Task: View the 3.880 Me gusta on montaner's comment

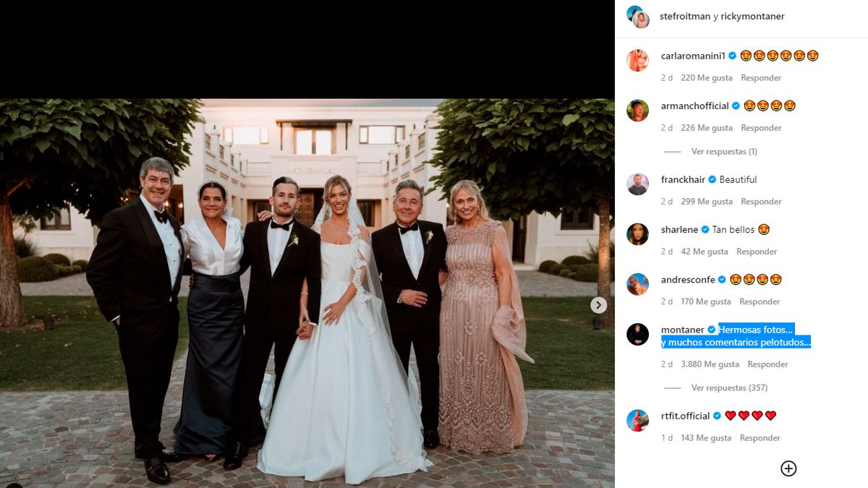Action: pos(710,364)
